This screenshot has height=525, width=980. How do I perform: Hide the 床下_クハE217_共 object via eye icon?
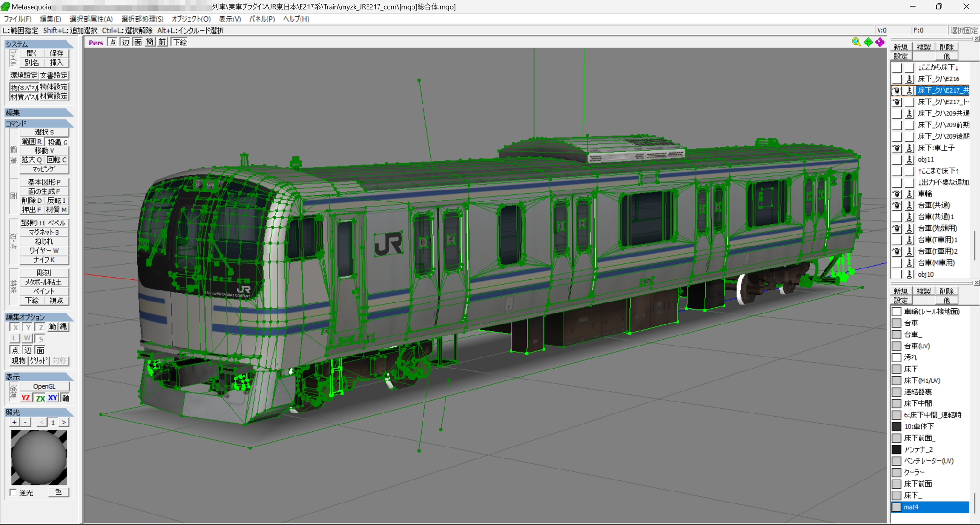click(897, 90)
